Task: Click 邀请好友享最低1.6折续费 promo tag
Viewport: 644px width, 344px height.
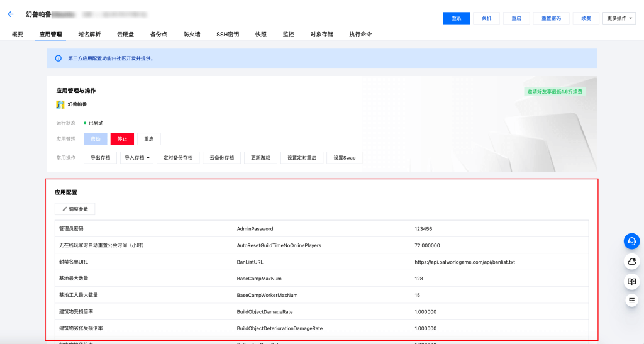Action: (x=555, y=91)
